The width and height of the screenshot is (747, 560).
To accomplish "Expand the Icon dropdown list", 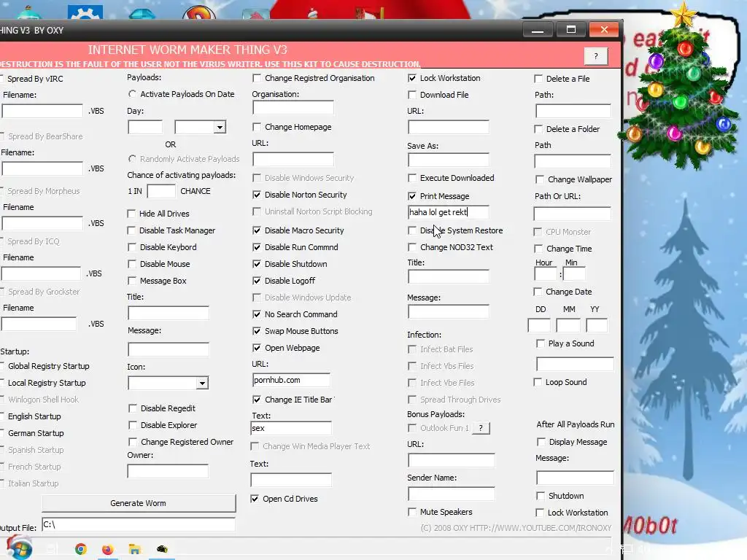I will click(x=203, y=384).
